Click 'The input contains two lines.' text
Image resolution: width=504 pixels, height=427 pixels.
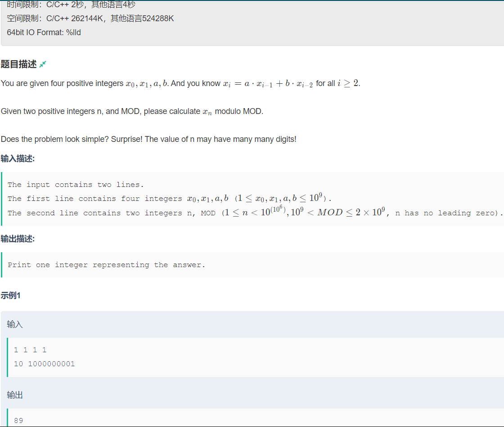[76, 185]
